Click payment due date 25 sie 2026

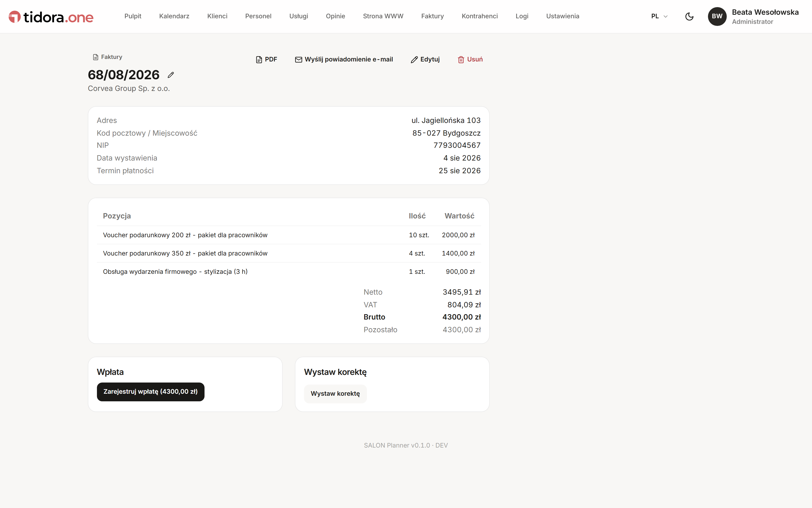(460, 171)
